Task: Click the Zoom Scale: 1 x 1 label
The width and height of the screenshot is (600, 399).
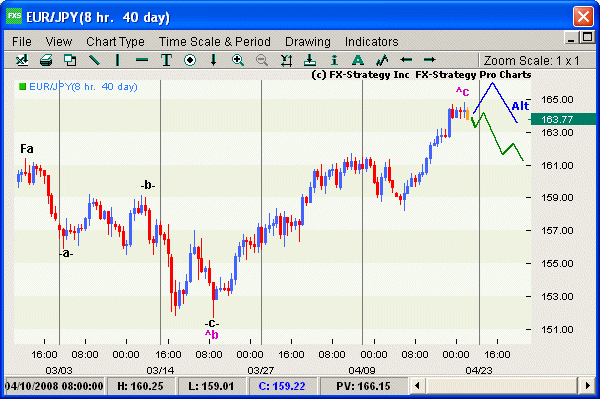Action: click(x=532, y=60)
